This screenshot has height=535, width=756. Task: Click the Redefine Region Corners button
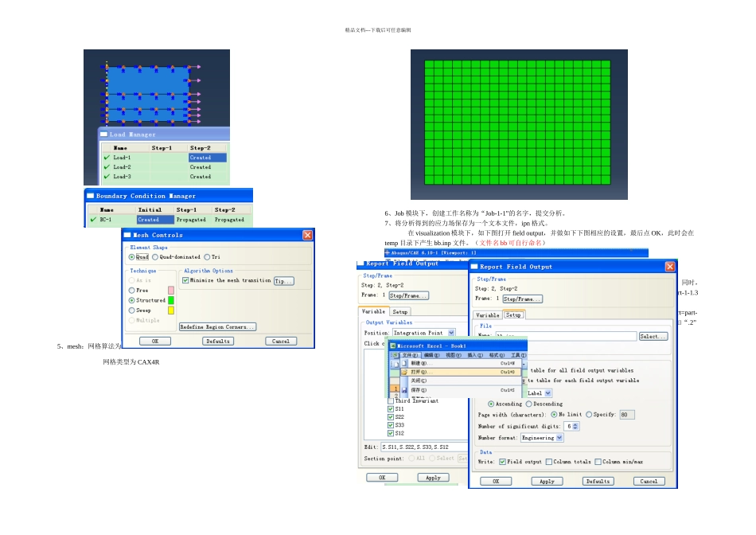tap(217, 327)
